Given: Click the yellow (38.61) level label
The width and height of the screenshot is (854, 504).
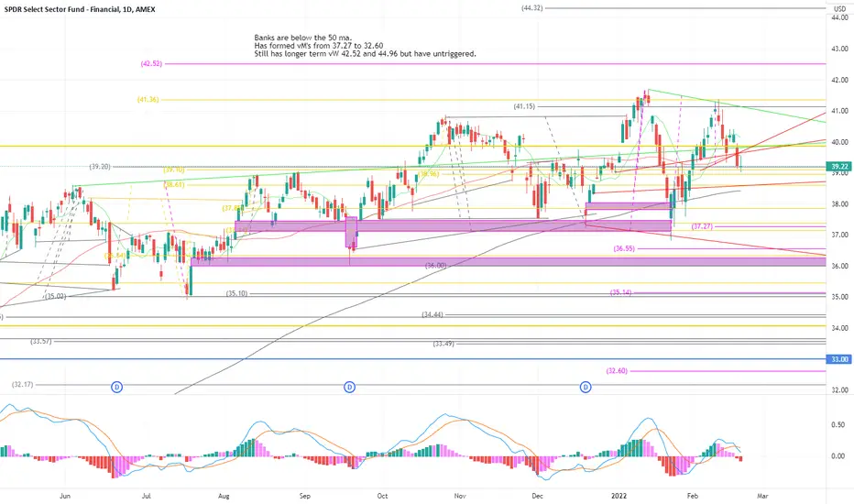Looking at the screenshot, I should click(x=174, y=185).
